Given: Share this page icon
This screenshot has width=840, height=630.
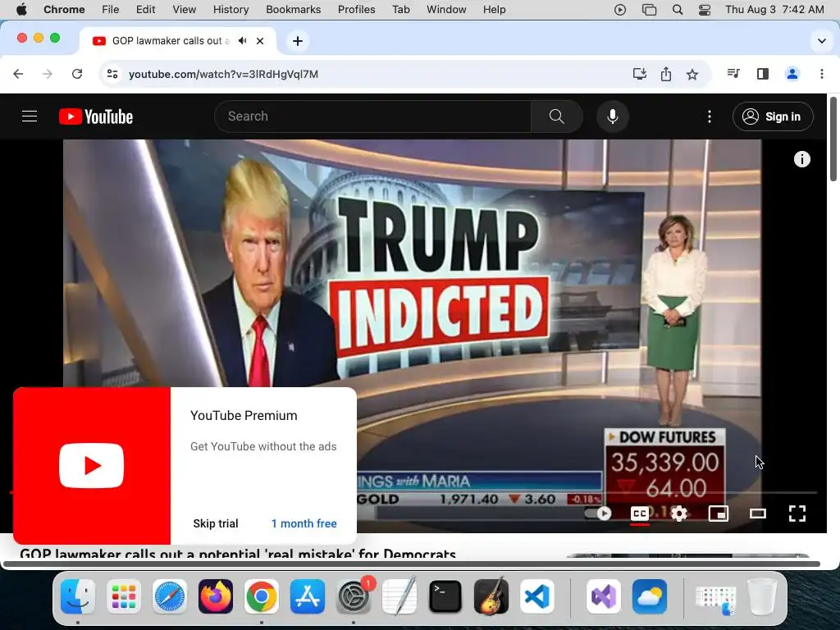Looking at the screenshot, I should (666, 74).
